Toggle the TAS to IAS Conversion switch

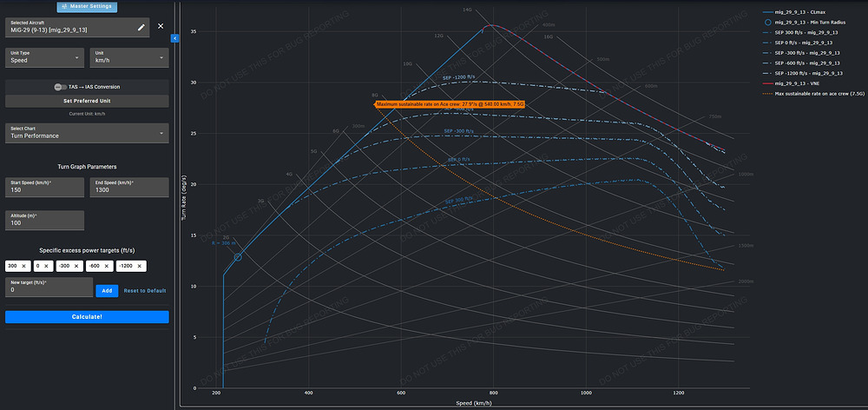[x=60, y=87]
